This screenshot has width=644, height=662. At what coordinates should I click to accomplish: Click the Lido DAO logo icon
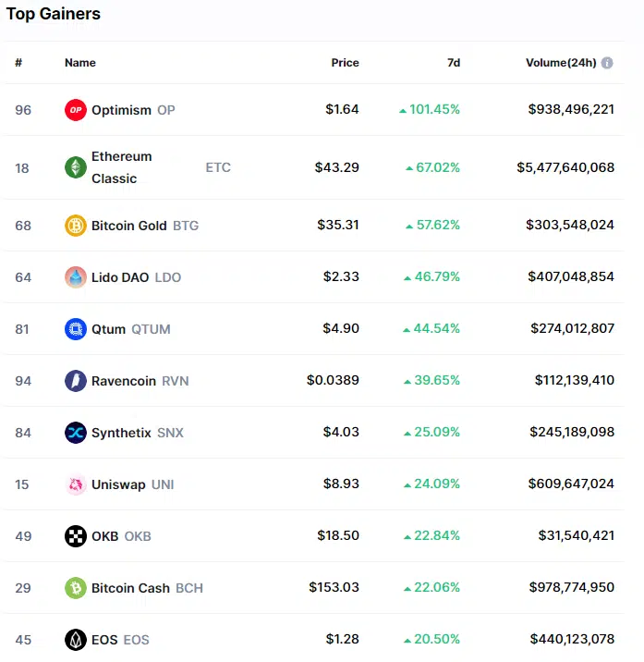click(x=76, y=277)
